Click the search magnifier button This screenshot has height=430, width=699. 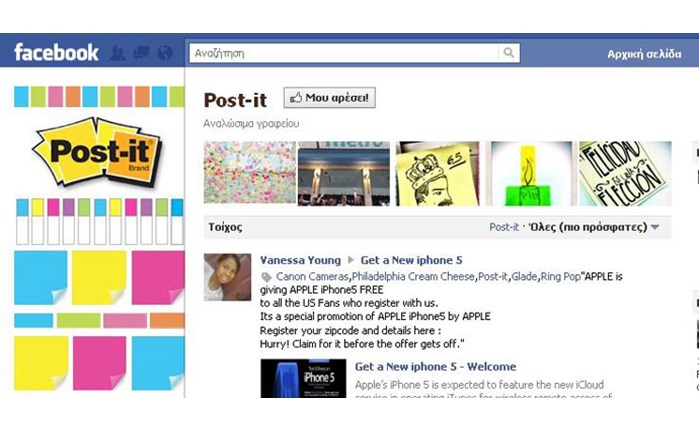pyautogui.click(x=509, y=53)
